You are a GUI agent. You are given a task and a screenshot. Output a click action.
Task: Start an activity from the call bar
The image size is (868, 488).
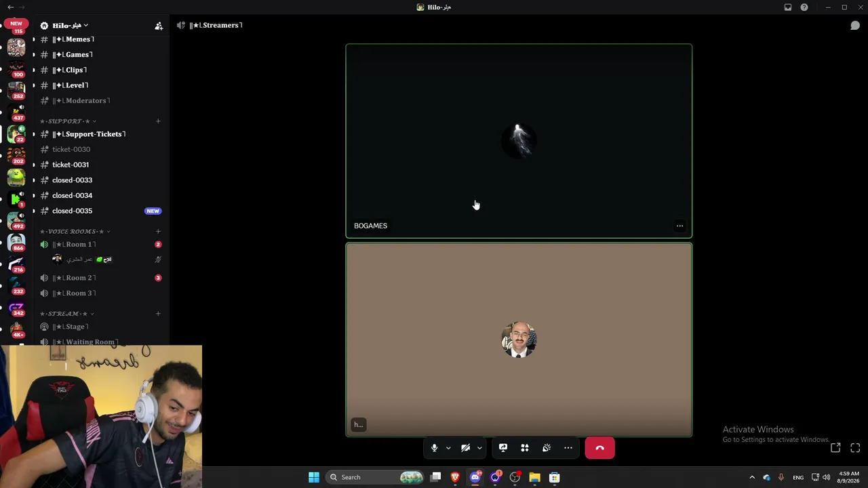(525, 448)
